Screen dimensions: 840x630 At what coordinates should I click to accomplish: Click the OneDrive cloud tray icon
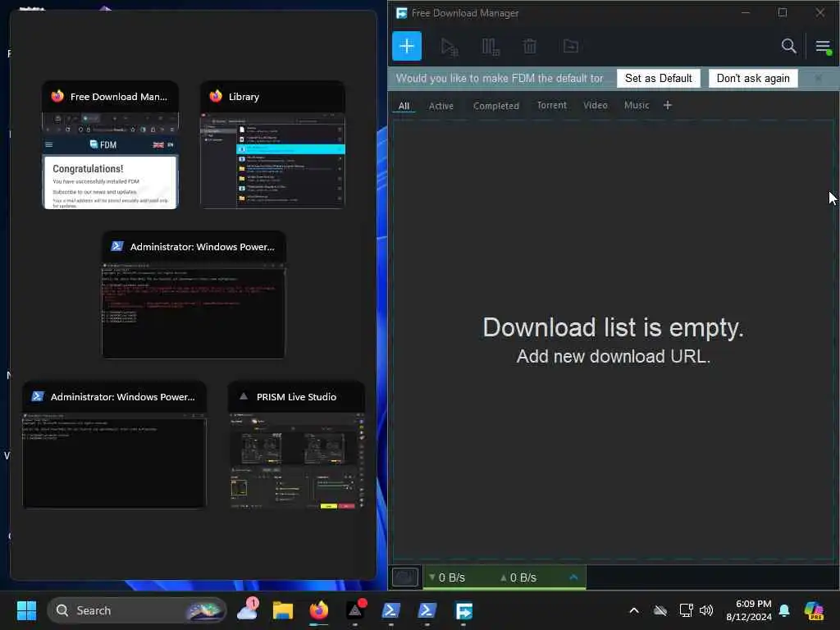[660, 610]
